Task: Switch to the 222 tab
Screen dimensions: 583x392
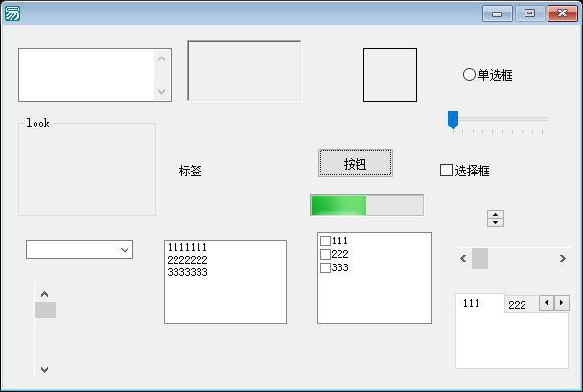Action: [517, 305]
